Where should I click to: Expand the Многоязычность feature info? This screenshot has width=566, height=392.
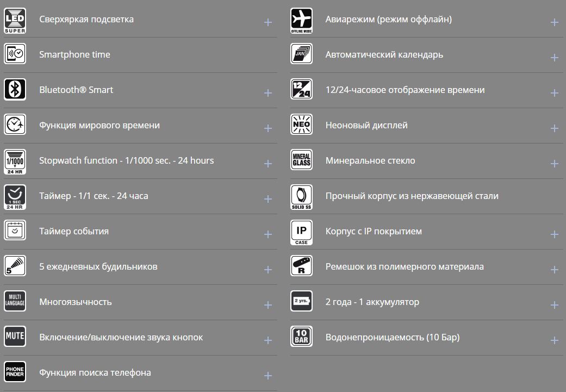point(268,305)
